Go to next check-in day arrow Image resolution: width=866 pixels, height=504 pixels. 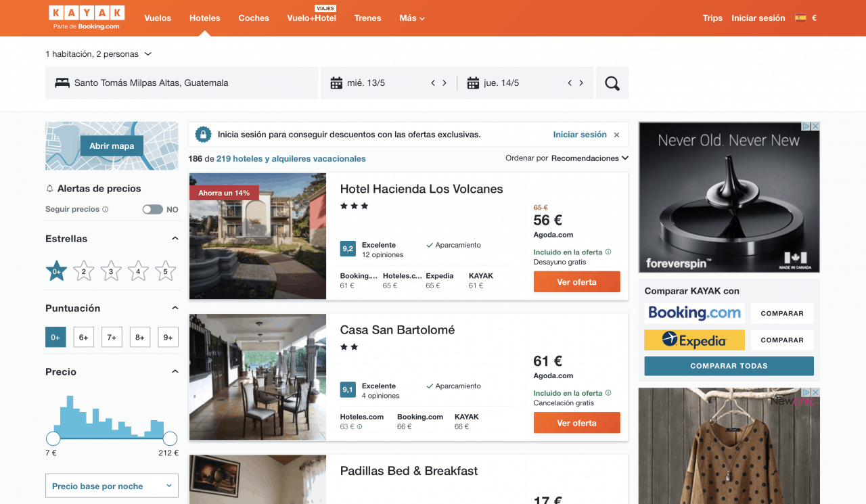(x=445, y=83)
